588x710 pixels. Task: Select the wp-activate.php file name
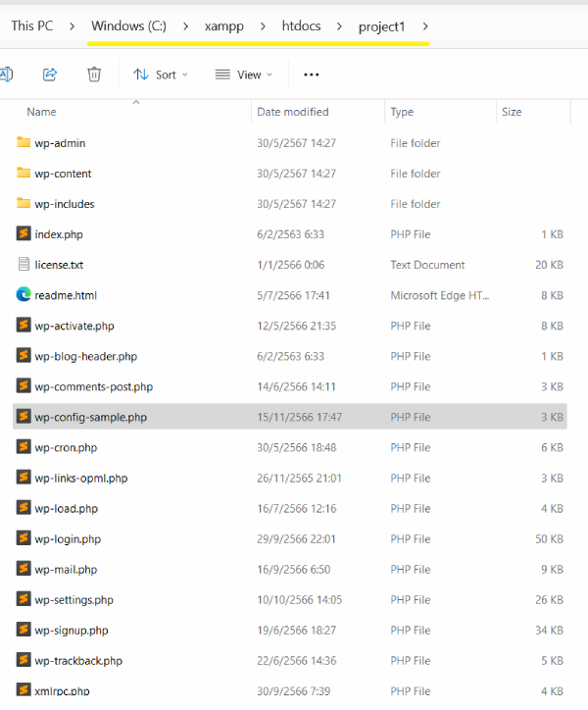point(74,326)
